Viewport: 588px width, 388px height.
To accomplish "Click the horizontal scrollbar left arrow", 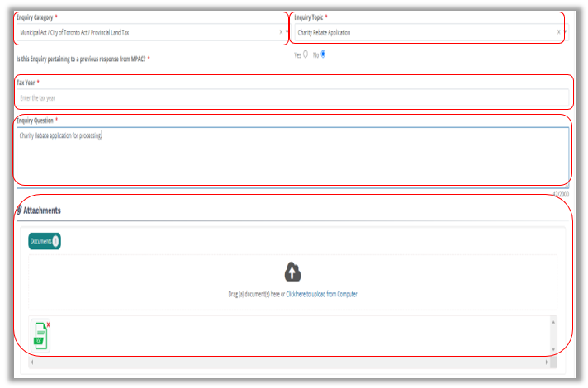I will (x=31, y=362).
